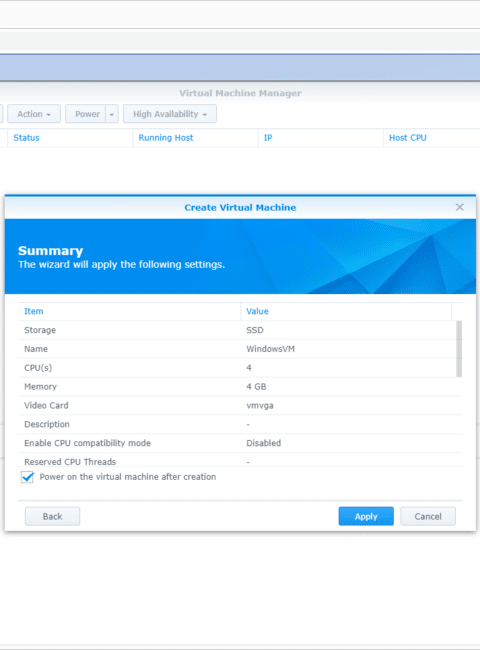Viewport: 480px width, 650px height.
Task: Sort by the Status column header
Action: point(70,138)
